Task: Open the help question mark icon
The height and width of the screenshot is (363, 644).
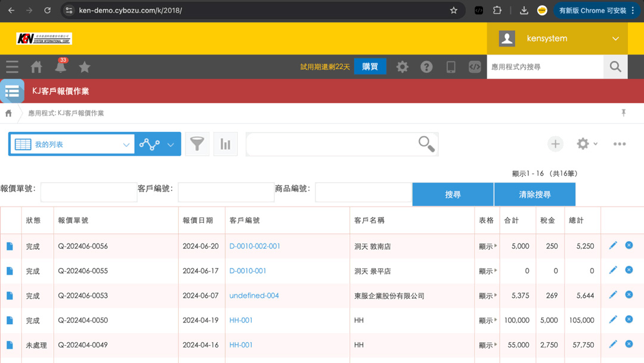Action: (x=426, y=67)
